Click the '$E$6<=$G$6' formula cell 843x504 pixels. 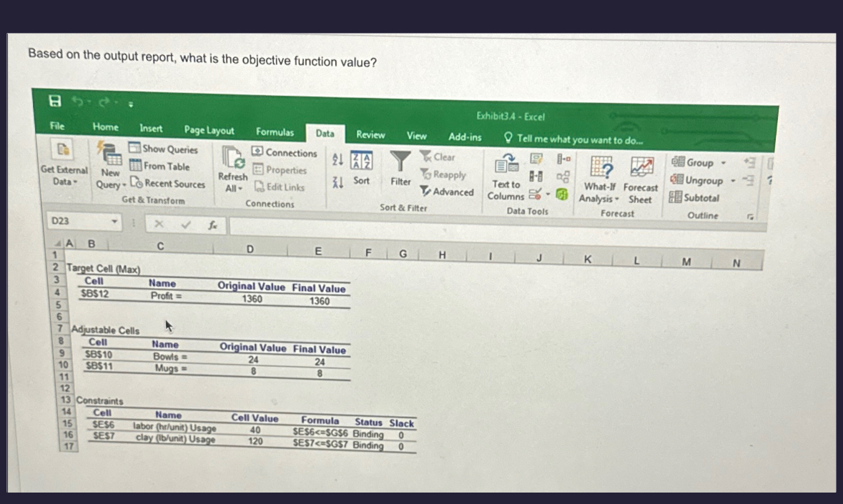320,432
